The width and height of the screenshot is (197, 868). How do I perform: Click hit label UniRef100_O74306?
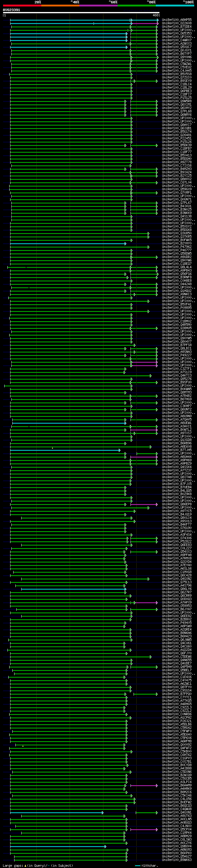coord(177,538)
